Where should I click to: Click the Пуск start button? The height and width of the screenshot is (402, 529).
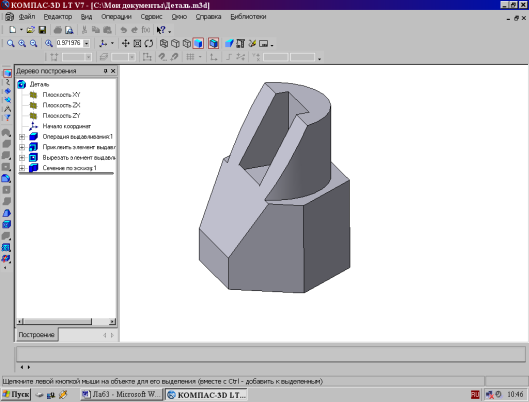coord(16,394)
